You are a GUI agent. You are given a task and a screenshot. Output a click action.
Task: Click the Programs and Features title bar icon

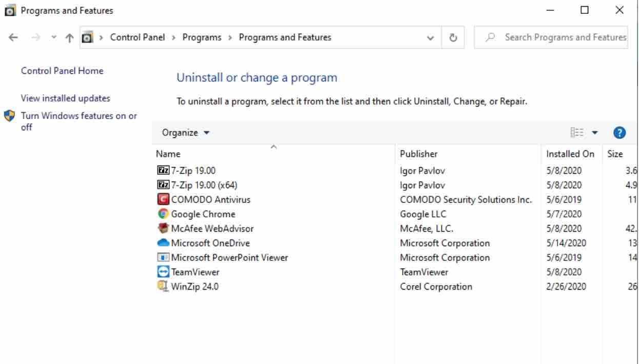[10, 10]
